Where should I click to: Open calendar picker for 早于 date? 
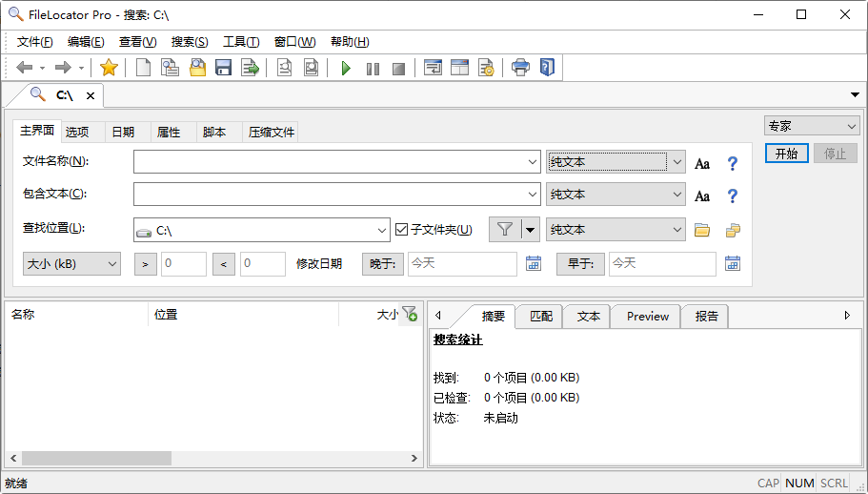733,263
